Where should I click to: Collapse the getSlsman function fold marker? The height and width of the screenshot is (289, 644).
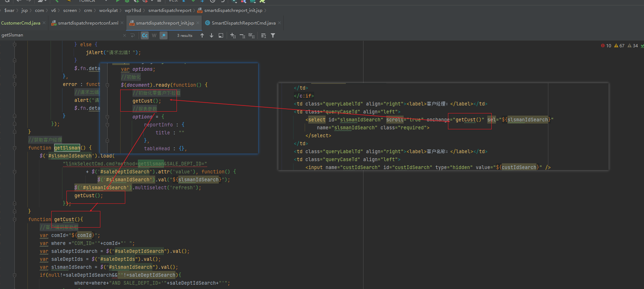coord(14,148)
